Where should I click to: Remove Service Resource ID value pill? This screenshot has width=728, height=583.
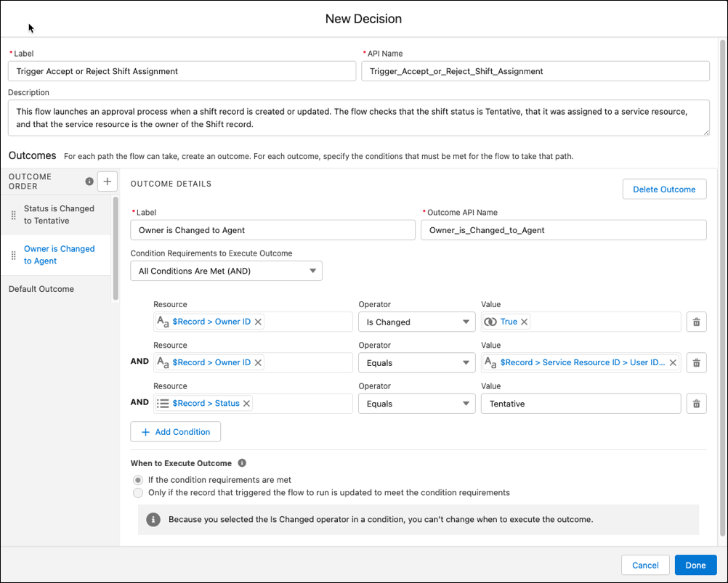coord(673,363)
